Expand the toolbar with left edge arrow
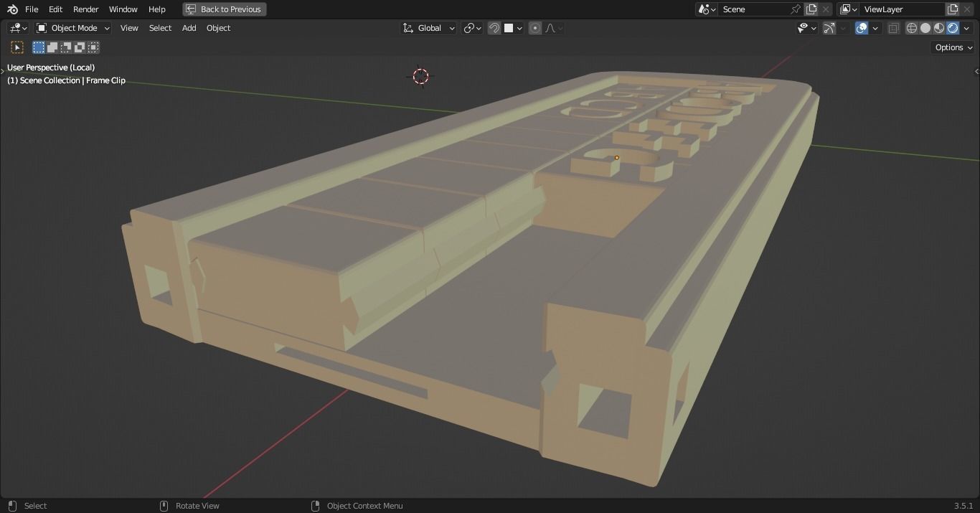980x513 pixels. 2,71
